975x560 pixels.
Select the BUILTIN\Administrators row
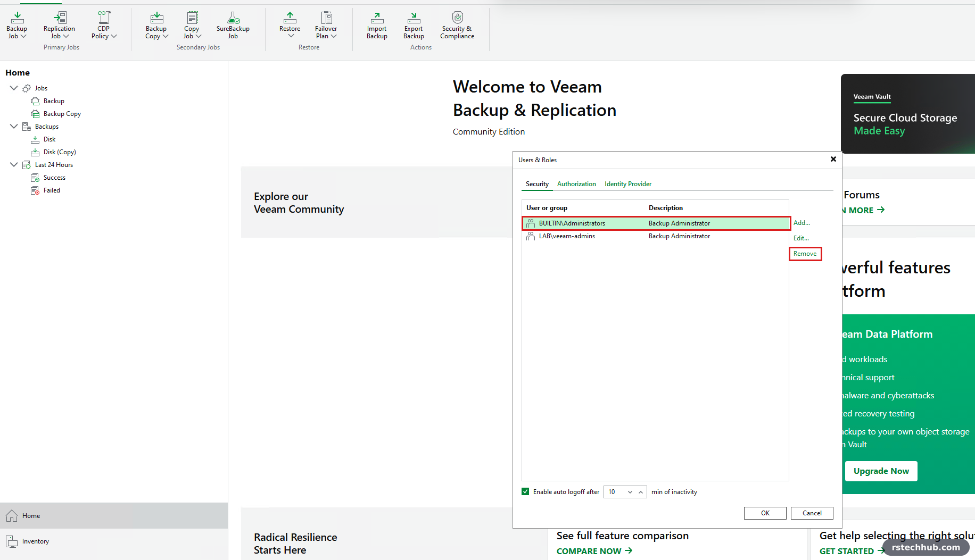(x=656, y=223)
